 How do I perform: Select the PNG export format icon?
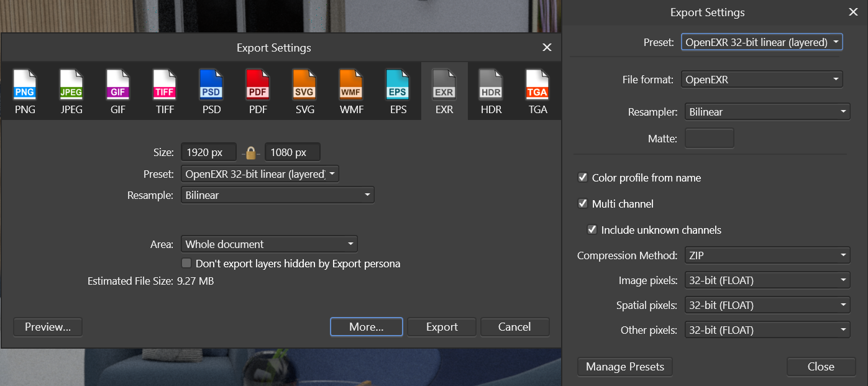(25, 91)
